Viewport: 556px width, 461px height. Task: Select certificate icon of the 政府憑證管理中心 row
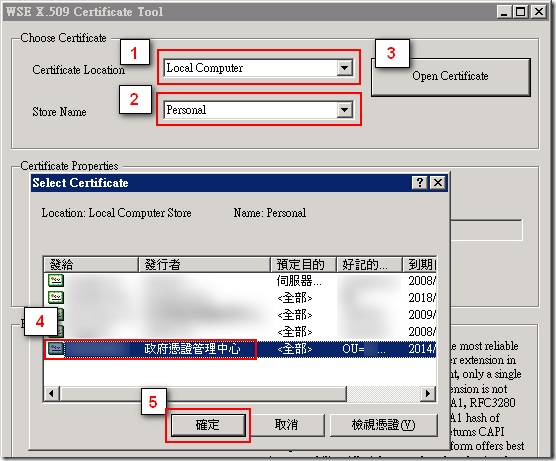coord(56,349)
